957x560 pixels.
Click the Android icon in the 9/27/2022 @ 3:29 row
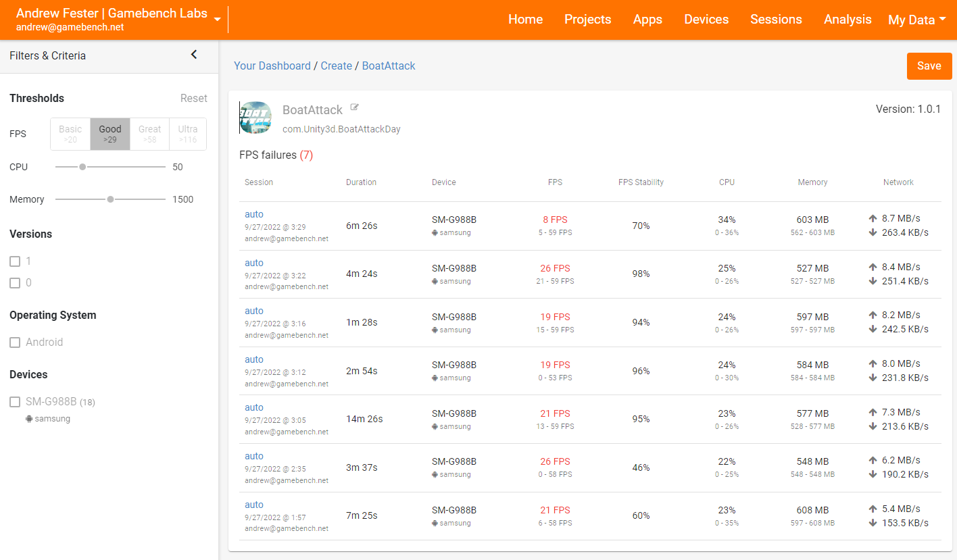(435, 232)
